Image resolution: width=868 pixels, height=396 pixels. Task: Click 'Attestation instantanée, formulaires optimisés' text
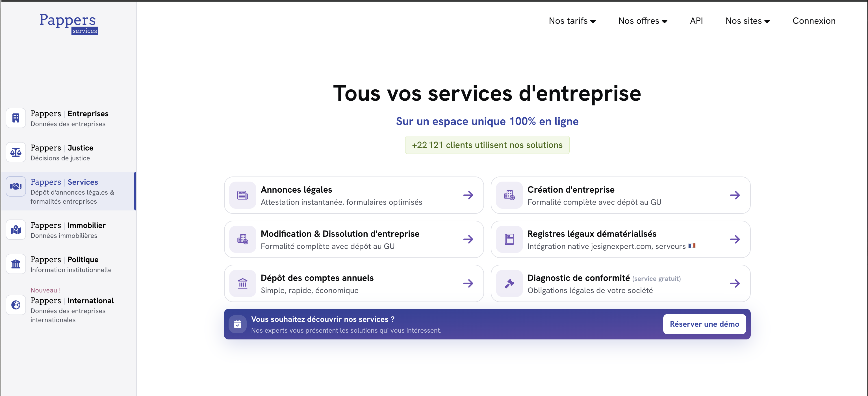(341, 202)
